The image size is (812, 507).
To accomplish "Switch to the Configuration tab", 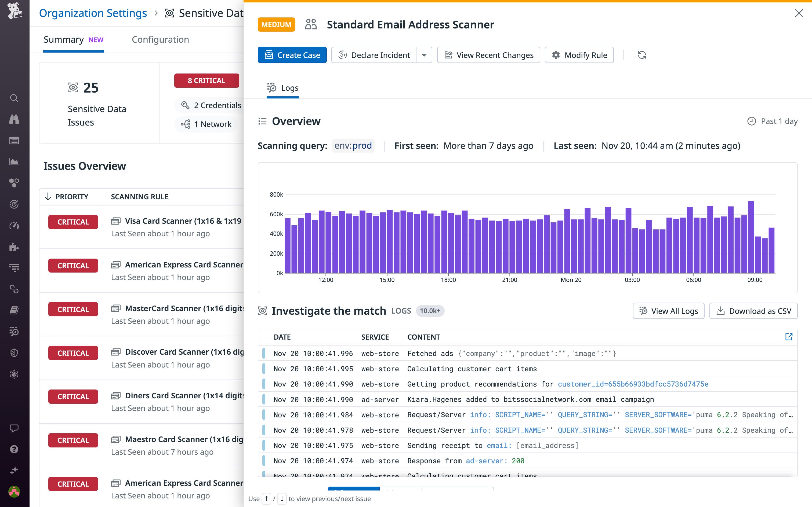I will pyautogui.click(x=160, y=39).
